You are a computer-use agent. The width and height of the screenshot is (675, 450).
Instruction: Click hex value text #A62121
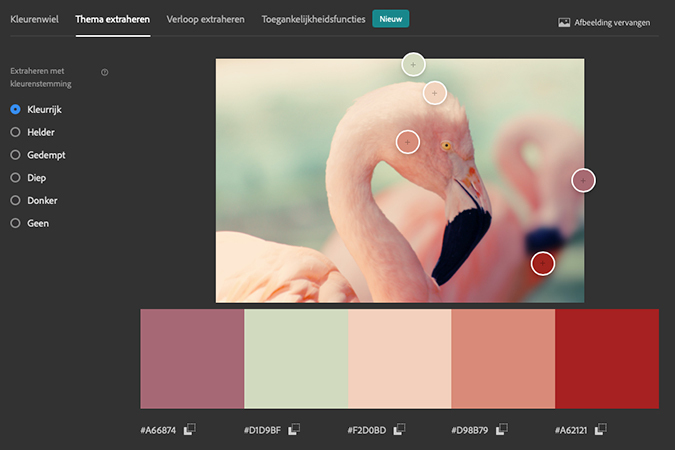tap(571, 430)
